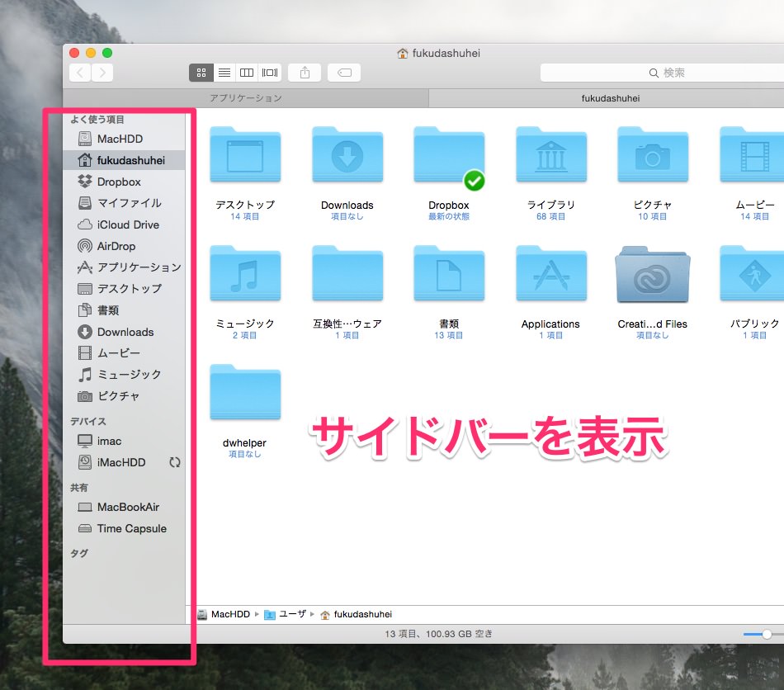Image resolution: width=784 pixels, height=690 pixels.
Task: Select the デスクトップ folder thumbnail
Action: pos(245,154)
